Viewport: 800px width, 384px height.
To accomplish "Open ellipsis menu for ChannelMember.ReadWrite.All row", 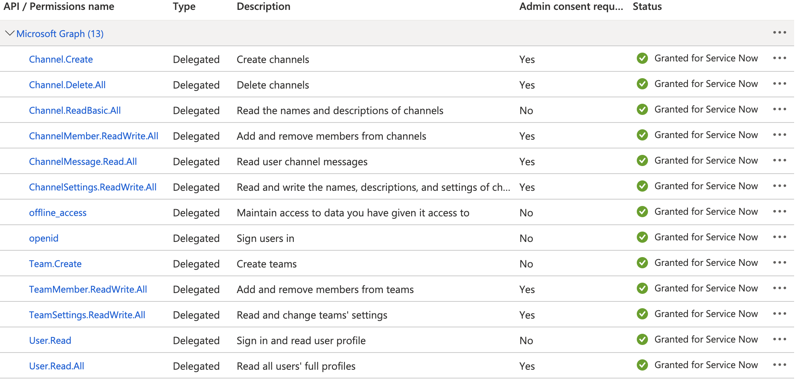I will tap(779, 135).
